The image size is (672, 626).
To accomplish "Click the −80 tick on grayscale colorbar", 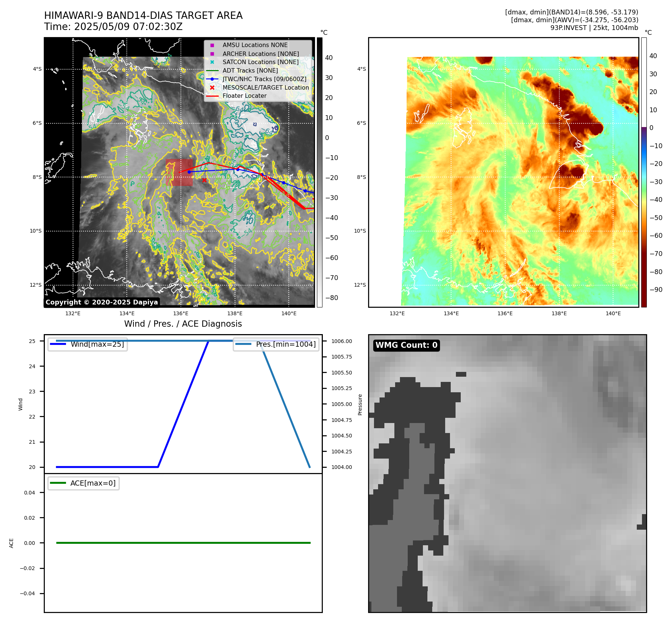I will (x=331, y=298).
